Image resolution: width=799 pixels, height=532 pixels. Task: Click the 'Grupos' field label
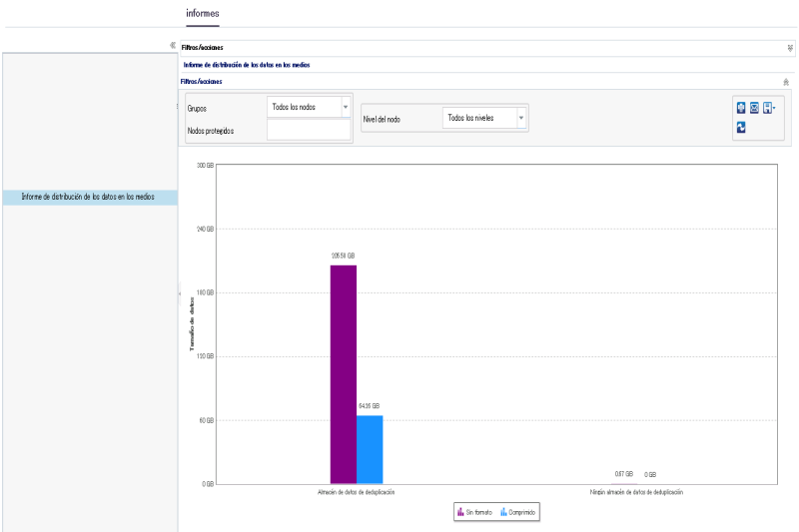pos(197,109)
